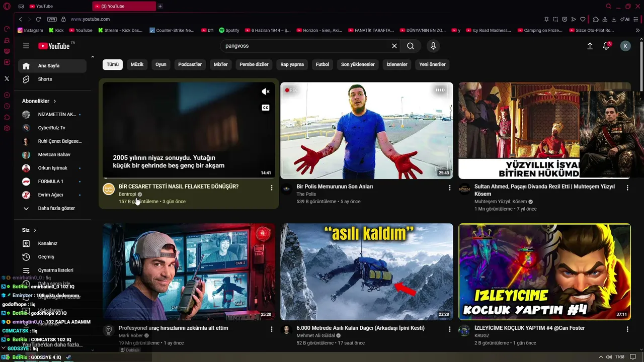Open the Opera sidebar settings gear

coord(7,128)
